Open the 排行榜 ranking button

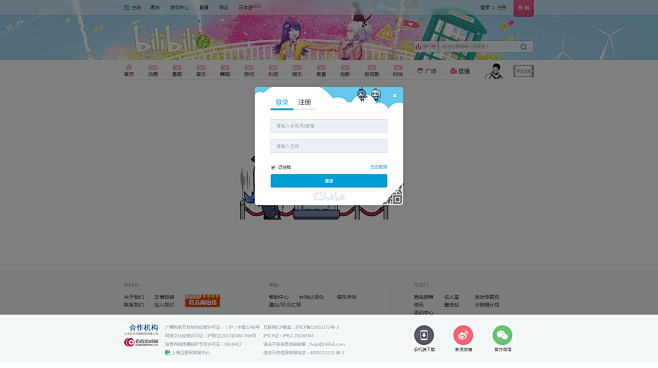[426, 47]
